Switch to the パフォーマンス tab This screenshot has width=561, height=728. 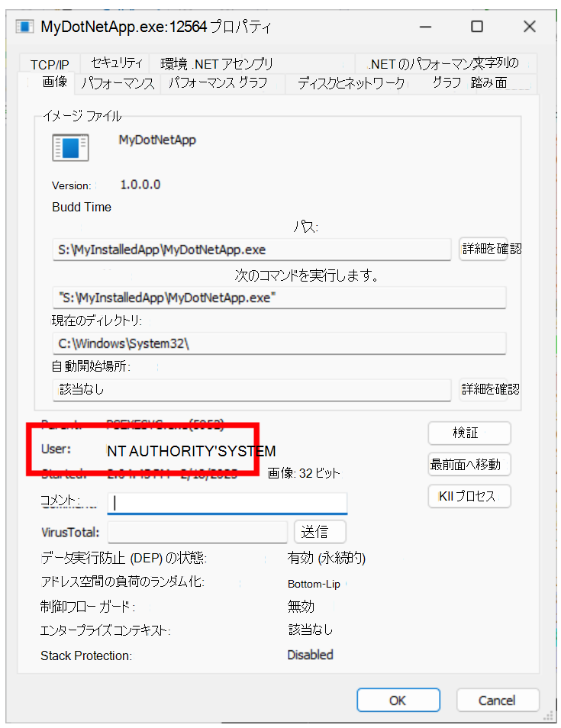point(118,83)
